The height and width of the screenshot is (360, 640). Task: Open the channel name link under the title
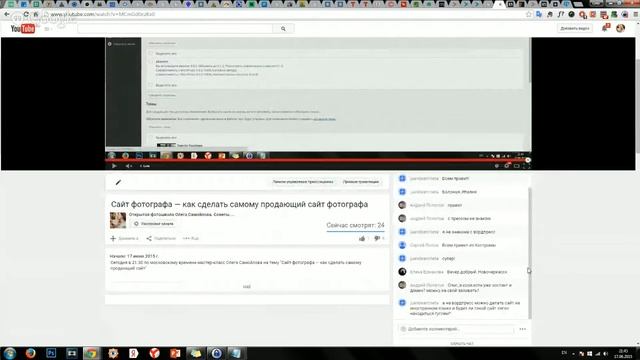182,214
